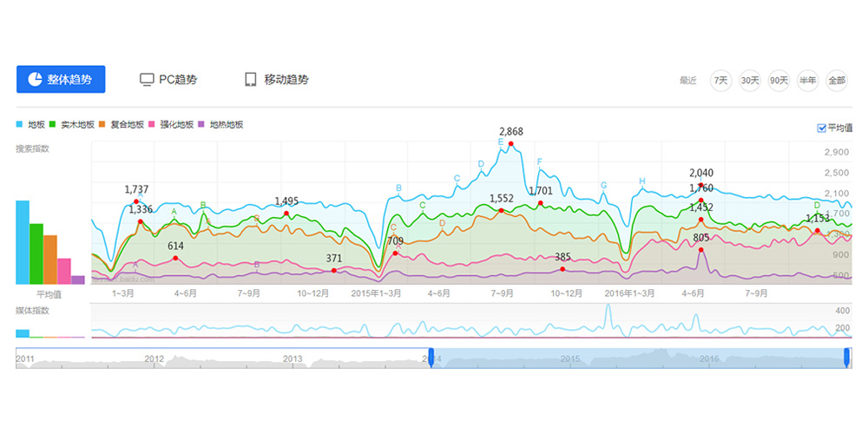Click the tall blue average bar
The height and width of the screenshot is (434, 868).
coord(23,242)
